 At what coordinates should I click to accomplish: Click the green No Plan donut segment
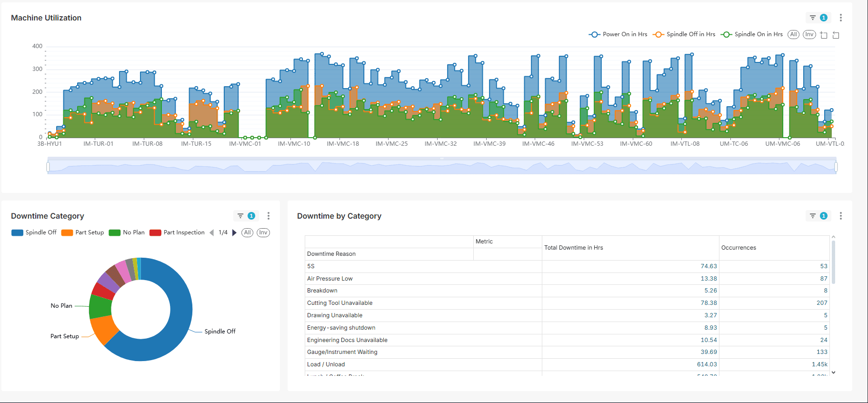coord(100,307)
